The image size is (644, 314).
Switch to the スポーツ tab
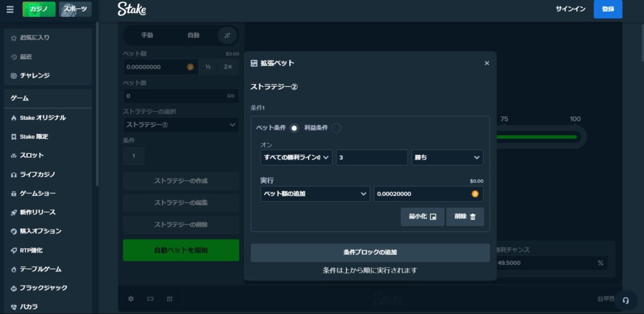75,9
